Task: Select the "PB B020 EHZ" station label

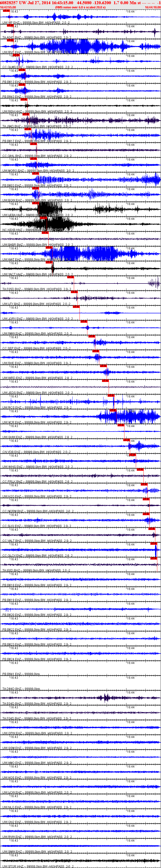Action: (12, 615)
